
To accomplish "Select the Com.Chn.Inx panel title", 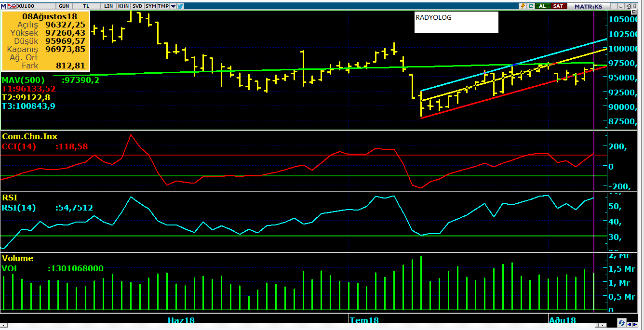I will coord(29,137).
